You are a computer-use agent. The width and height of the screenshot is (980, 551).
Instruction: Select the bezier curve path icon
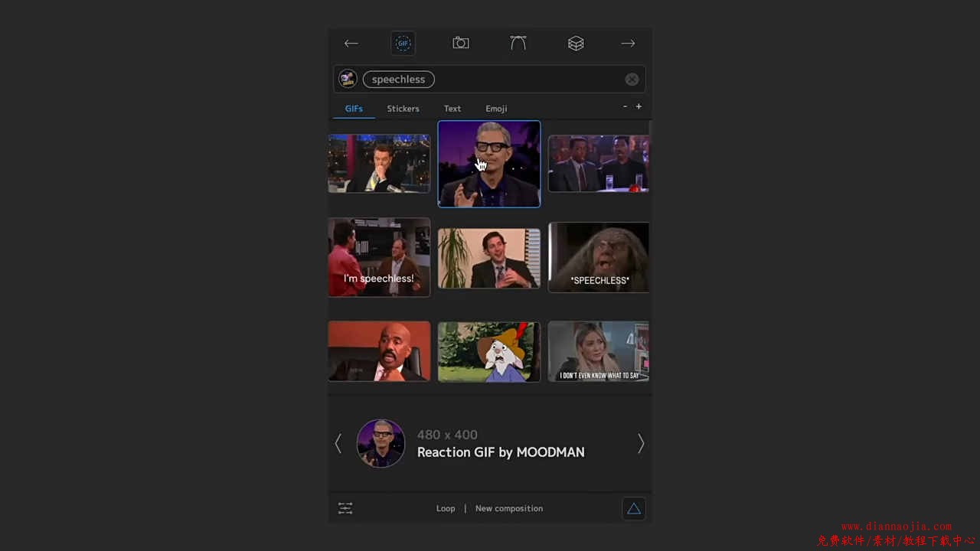[518, 44]
